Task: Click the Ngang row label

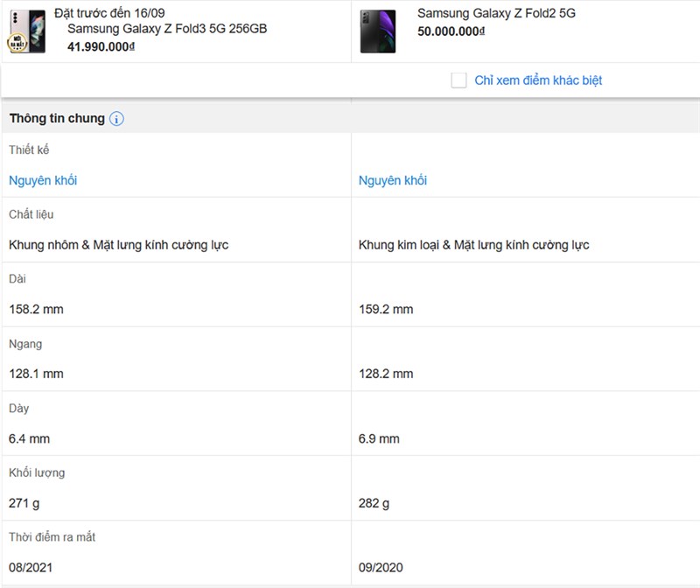Action: 25,344
